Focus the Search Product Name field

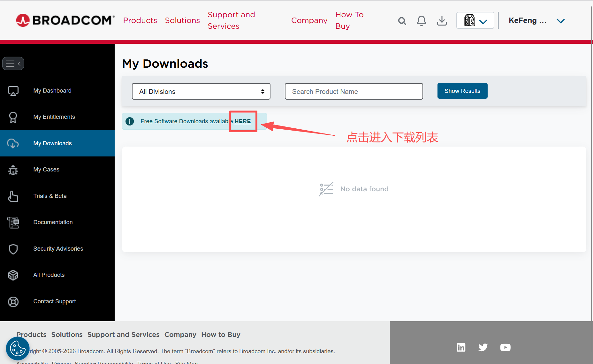click(354, 91)
